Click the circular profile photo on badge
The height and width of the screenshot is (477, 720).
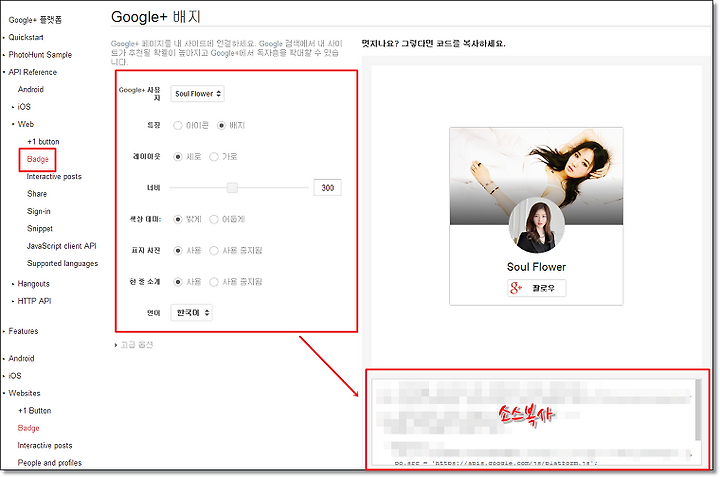pos(537,225)
